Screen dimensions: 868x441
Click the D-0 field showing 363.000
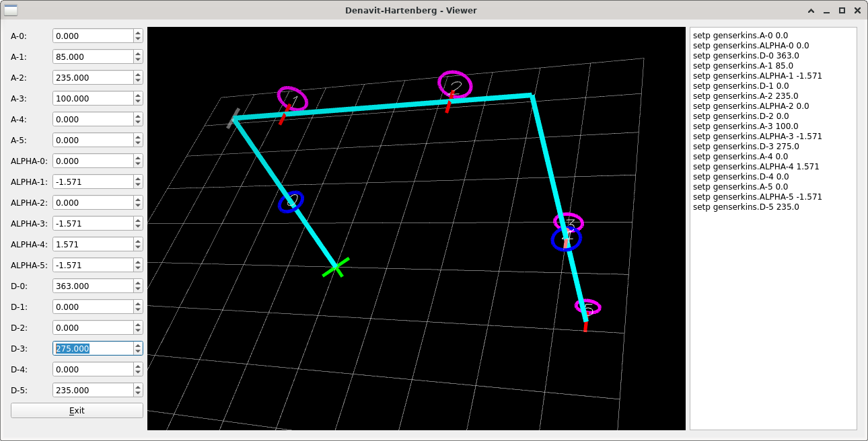pyautogui.click(x=93, y=286)
